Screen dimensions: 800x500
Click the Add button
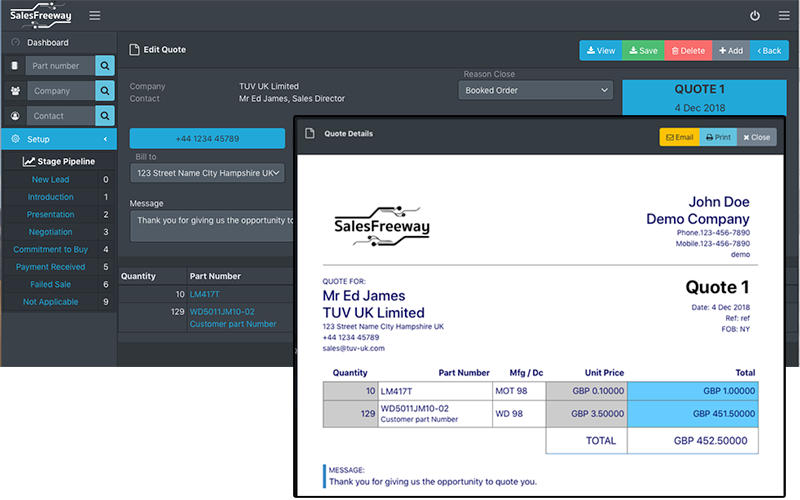tap(731, 51)
